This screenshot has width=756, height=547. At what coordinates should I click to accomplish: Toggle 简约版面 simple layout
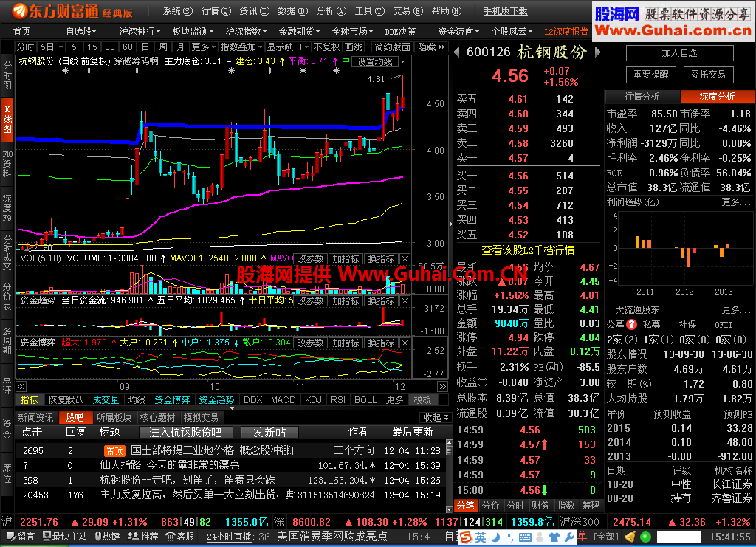click(x=392, y=47)
